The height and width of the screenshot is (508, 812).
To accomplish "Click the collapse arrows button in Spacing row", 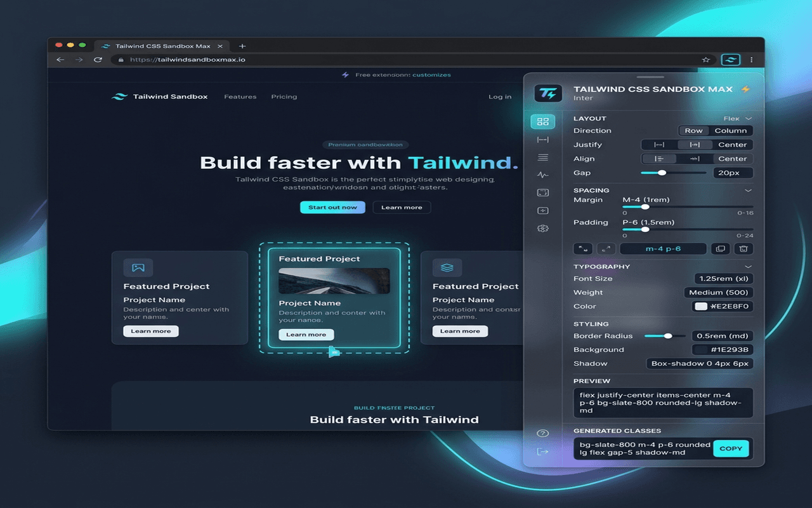I will pos(583,250).
